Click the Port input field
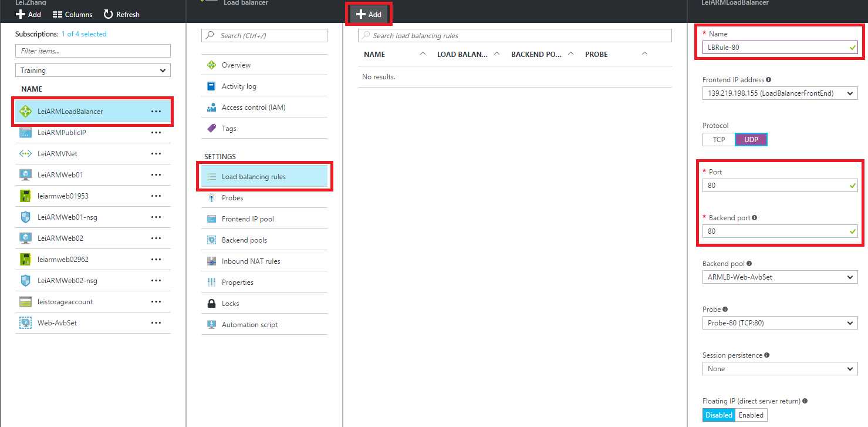 click(x=780, y=186)
